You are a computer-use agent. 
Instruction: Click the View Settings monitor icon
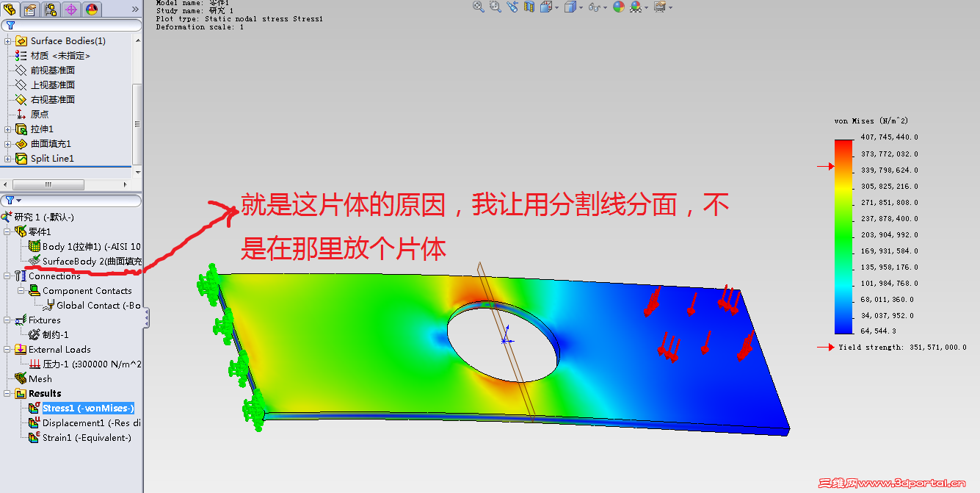pyautogui.click(x=660, y=7)
